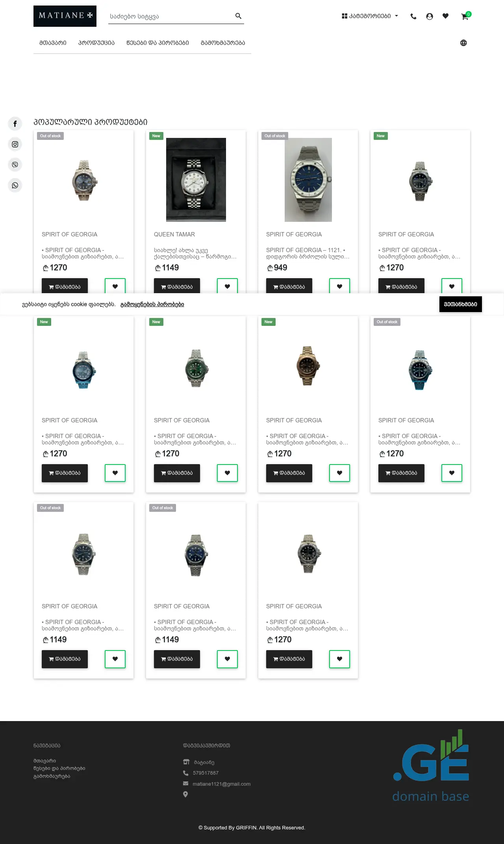Toggle wishlist heart on QUEEN TAMAR product
The height and width of the screenshot is (844, 504).
tap(227, 286)
